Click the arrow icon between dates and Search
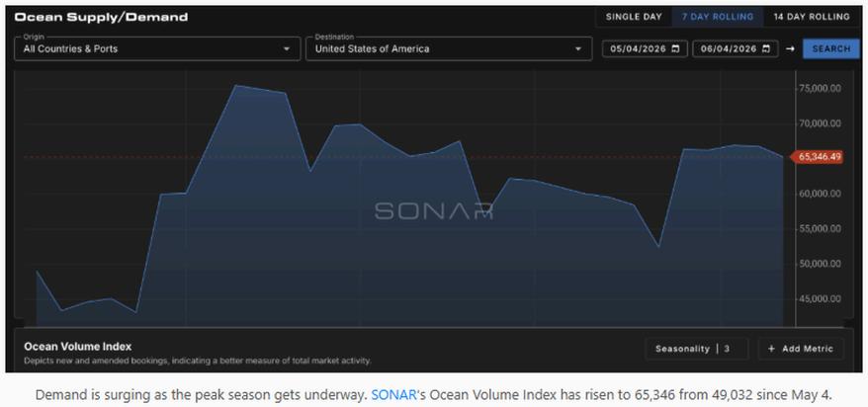Screen dimensions: 868x407 790,48
